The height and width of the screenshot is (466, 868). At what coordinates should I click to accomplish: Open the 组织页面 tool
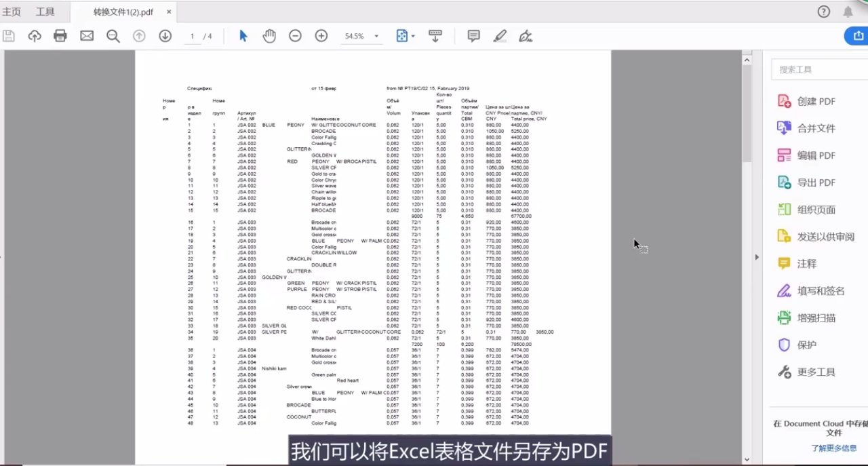coord(806,210)
